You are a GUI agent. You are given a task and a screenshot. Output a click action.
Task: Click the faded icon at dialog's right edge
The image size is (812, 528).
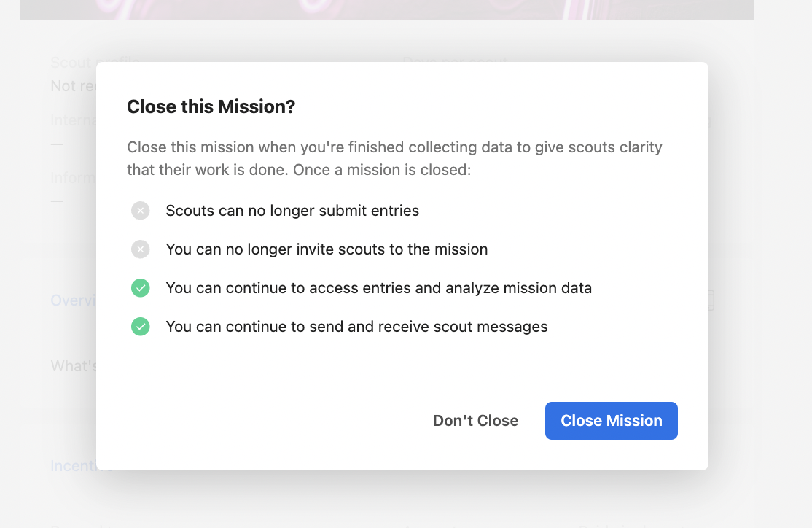click(x=711, y=300)
